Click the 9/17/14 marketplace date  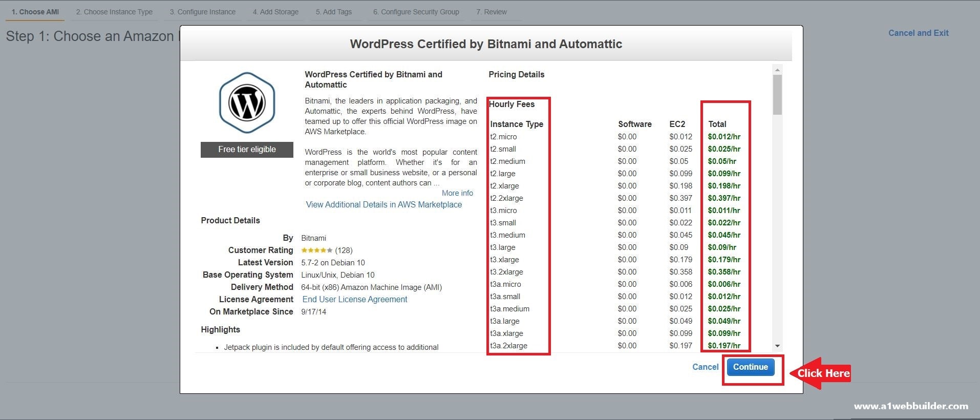(313, 312)
